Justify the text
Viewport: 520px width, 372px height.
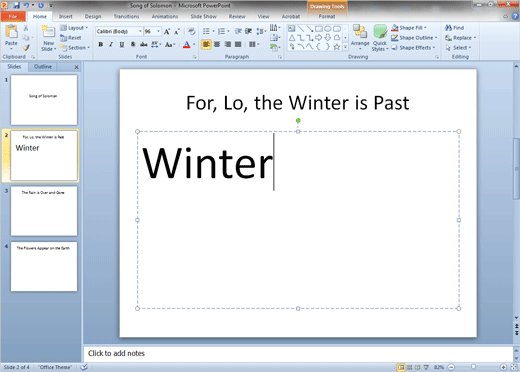pyautogui.click(x=238, y=44)
